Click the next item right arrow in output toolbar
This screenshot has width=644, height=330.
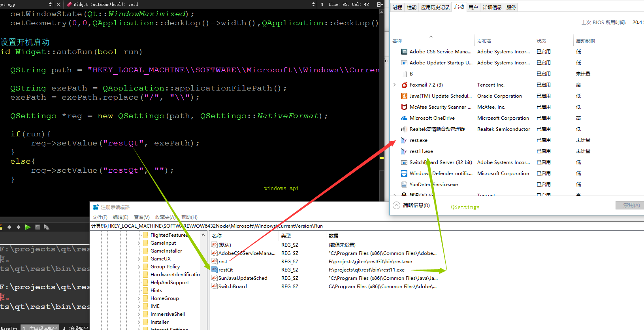(x=18, y=227)
